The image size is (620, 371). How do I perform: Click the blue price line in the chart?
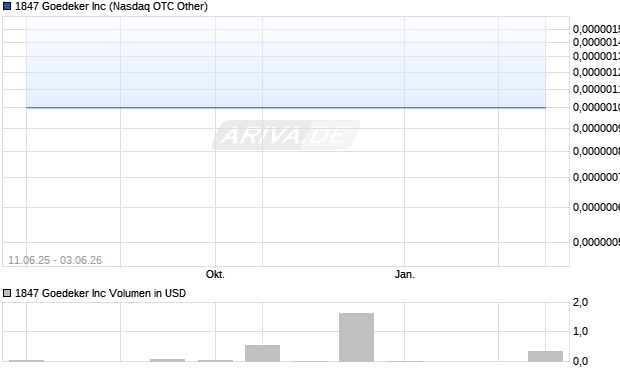click(286, 107)
